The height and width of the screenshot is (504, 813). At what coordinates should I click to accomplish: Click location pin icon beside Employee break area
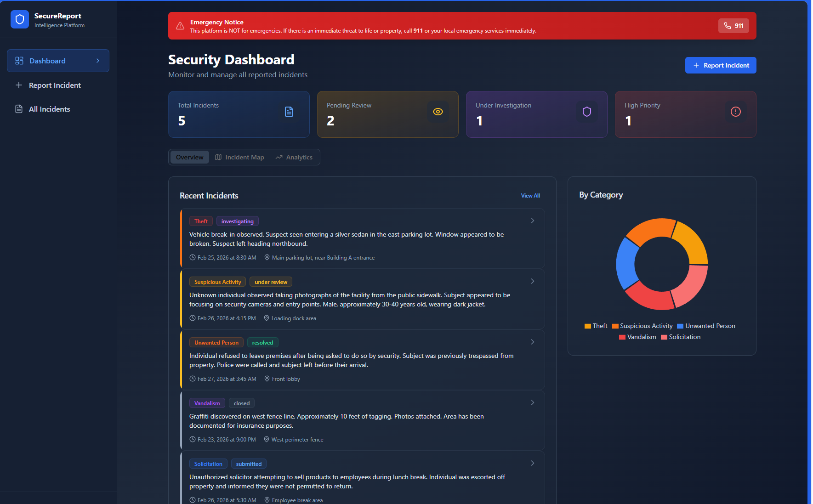267,500
